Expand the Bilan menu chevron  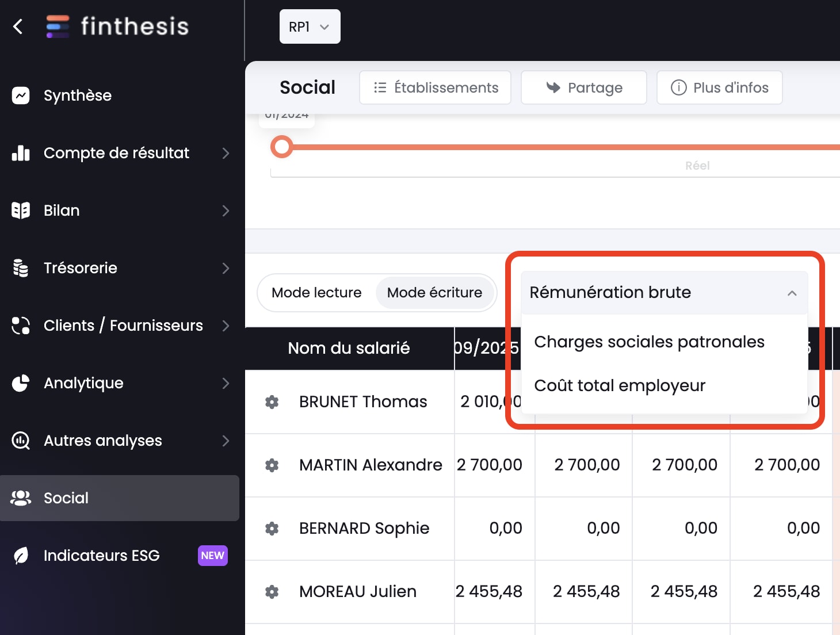(x=226, y=211)
